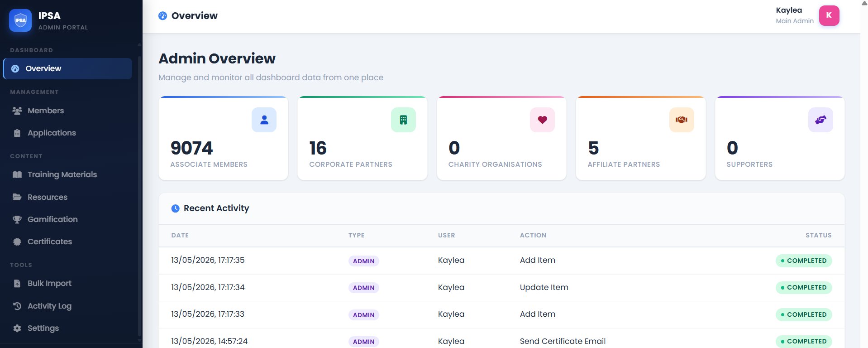The height and width of the screenshot is (348, 868).
Task: Click the Gamification trophy icon
Action: click(x=17, y=219)
